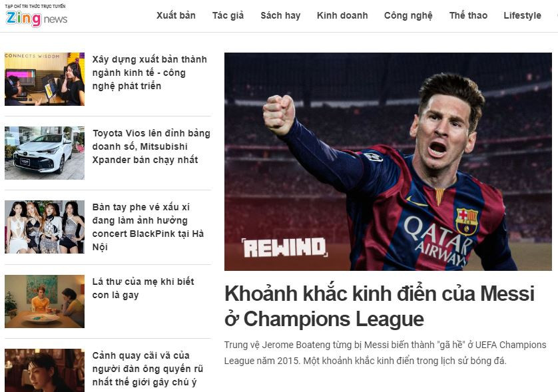Open the publishing office thumbnail photo
Viewport: 558px width, 392px height.
pyautogui.click(x=45, y=79)
